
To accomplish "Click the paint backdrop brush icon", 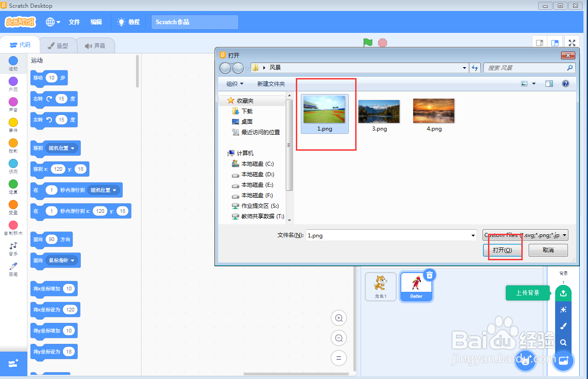I will pyautogui.click(x=563, y=326).
